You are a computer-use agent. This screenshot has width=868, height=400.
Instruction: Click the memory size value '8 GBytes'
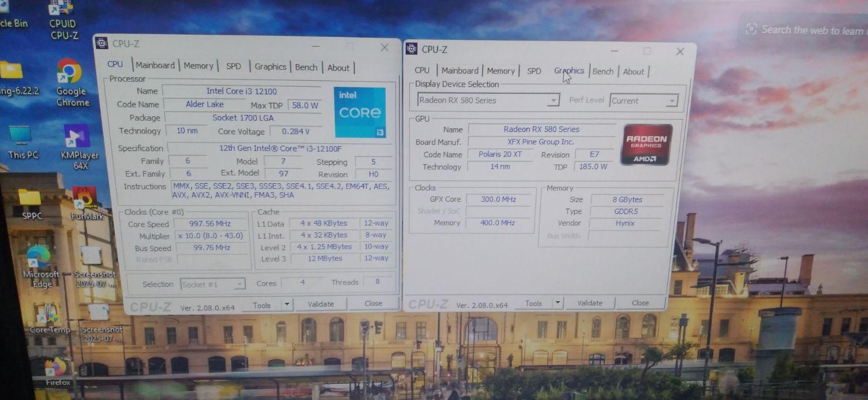(x=627, y=199)
